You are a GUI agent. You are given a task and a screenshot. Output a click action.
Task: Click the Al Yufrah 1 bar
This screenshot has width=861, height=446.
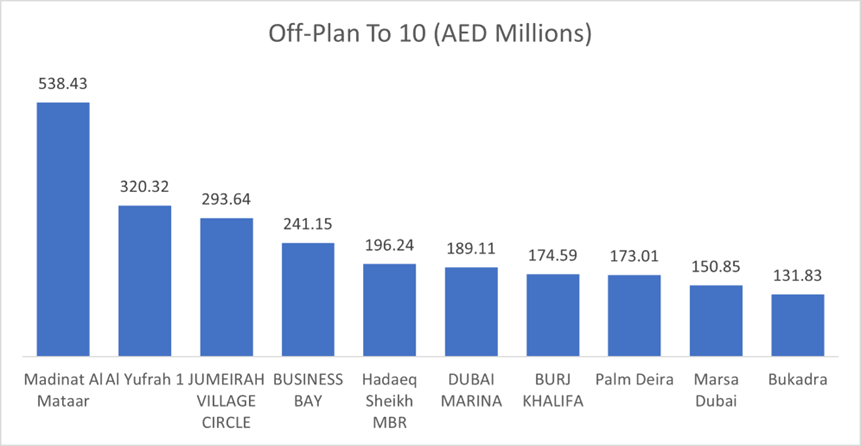point(145,280)
